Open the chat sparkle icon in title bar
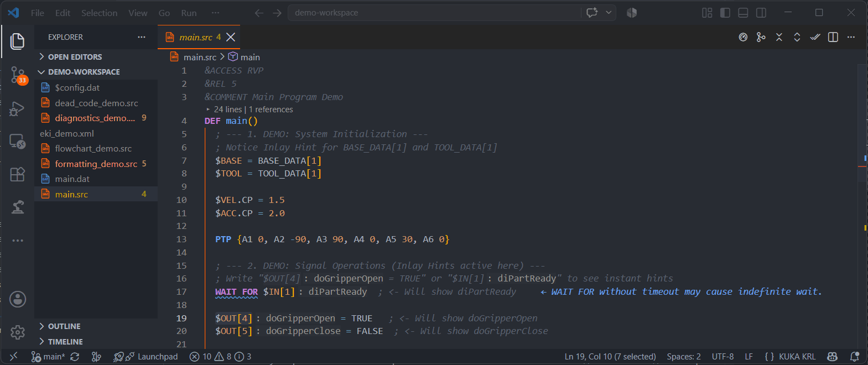 click(x=592, y=13)
